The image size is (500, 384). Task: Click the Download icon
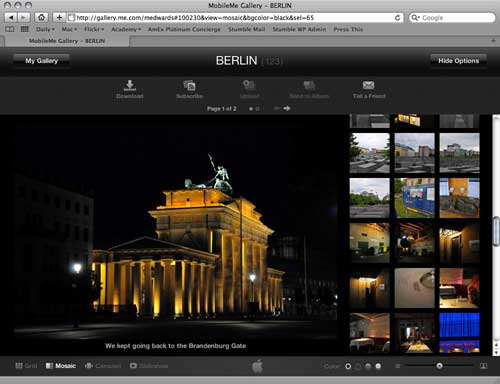tap(130, 85)
